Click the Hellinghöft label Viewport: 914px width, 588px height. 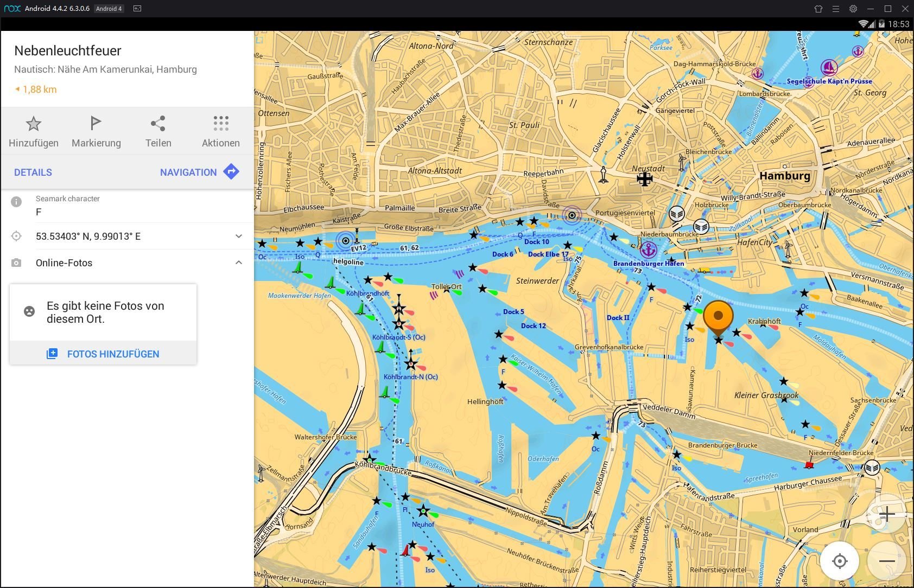[485, 401]
